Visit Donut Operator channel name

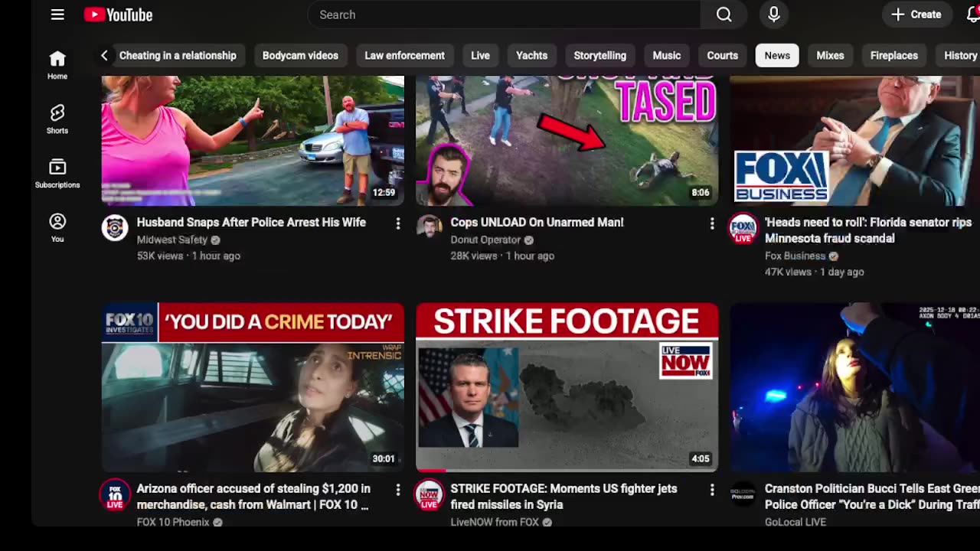click(x=485, y=240)
